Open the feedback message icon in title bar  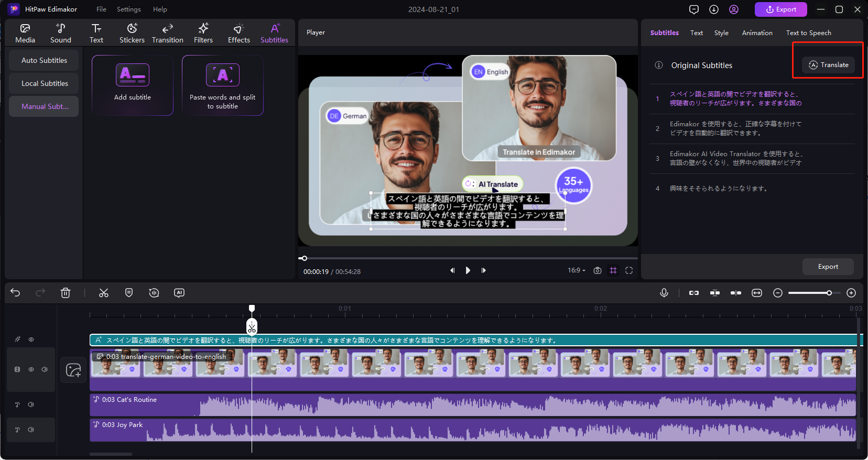tap(694, 9)
